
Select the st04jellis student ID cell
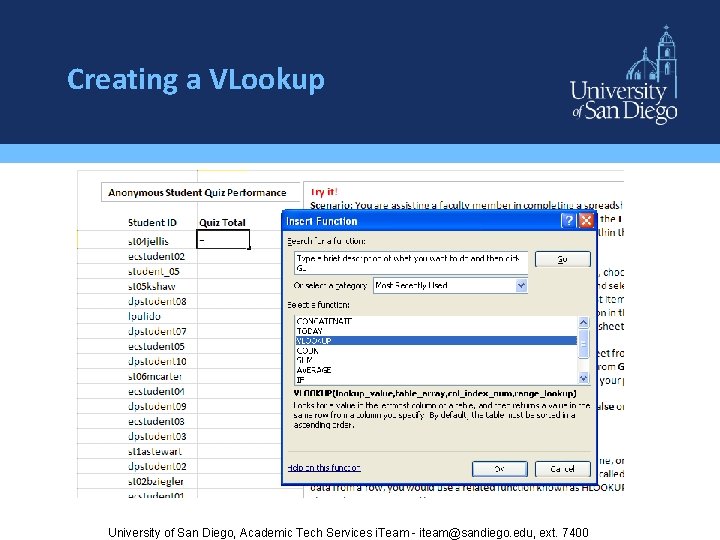point(148,241)
